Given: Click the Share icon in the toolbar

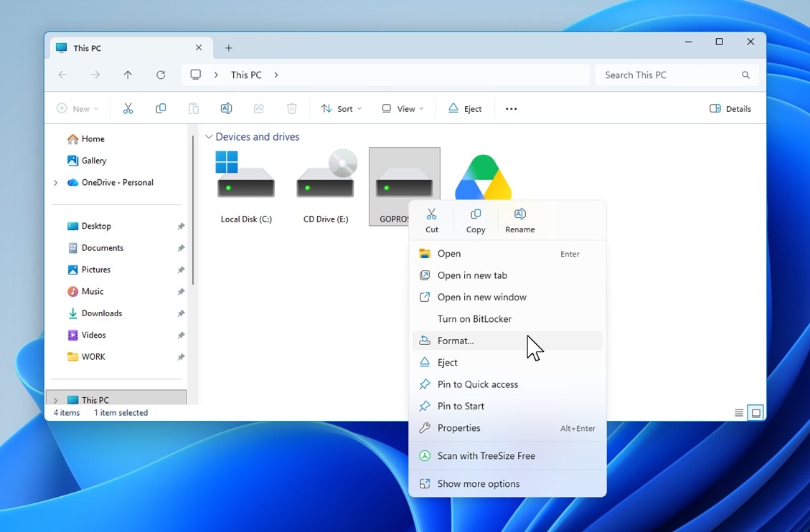Looking at the screenshot, I should (x=259, y=108).
